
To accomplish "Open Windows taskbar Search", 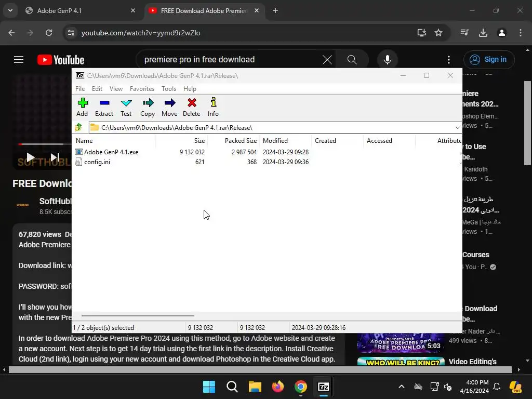I will tap(232, 387).
